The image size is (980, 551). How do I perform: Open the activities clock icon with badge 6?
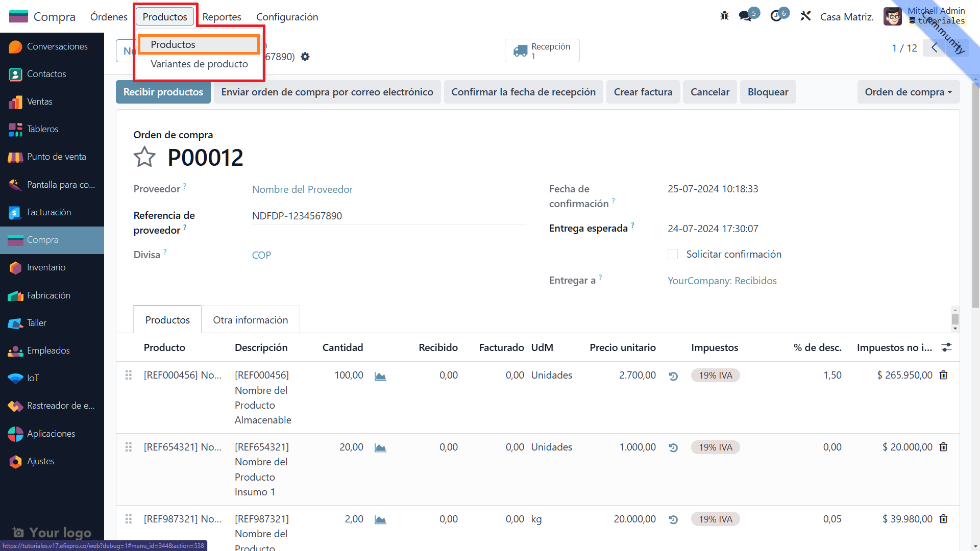click(776, 16)
